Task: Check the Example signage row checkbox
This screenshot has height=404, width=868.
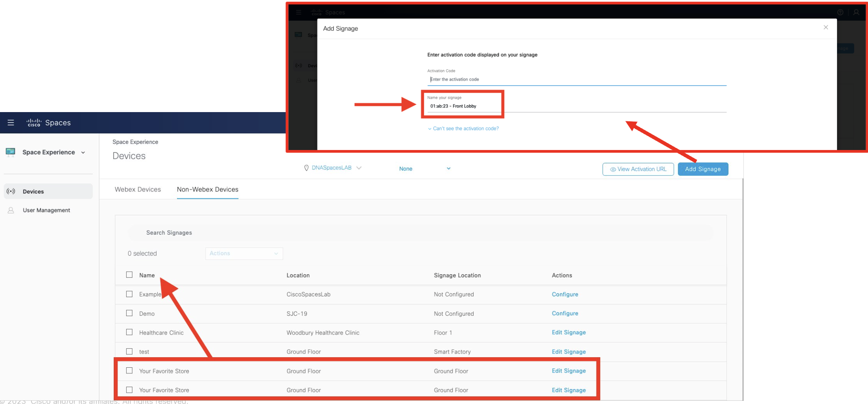Action: (129, 294)
